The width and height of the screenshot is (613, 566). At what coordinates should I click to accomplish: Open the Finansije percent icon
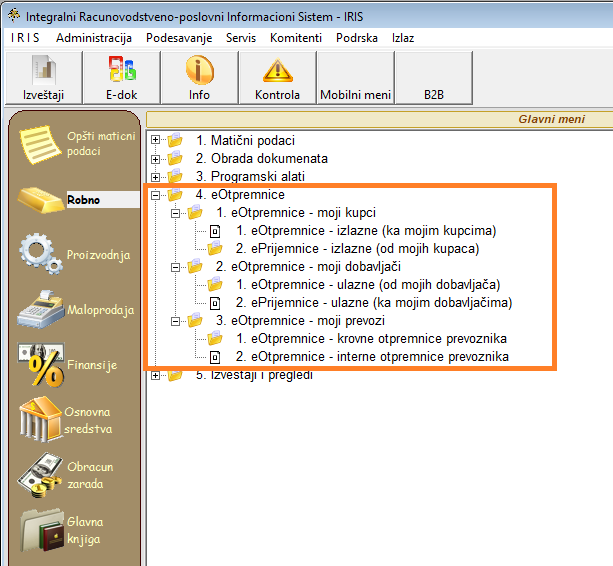tap(40, 364)
